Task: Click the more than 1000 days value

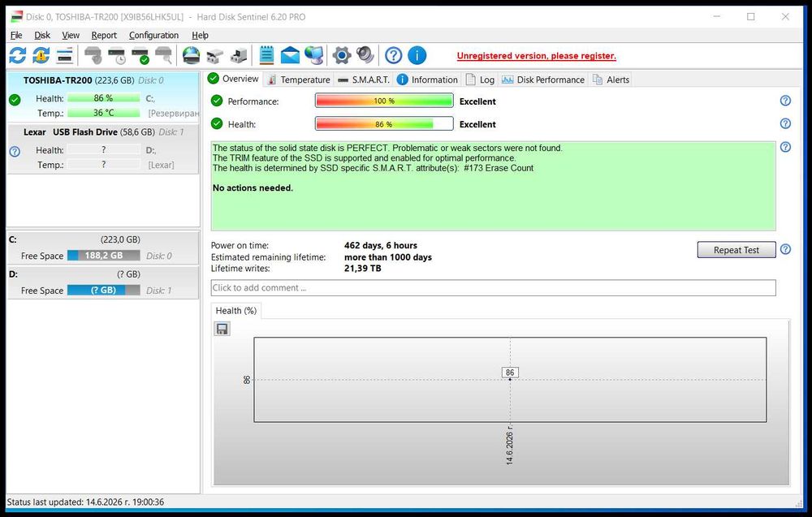Action: pos(388,257)
